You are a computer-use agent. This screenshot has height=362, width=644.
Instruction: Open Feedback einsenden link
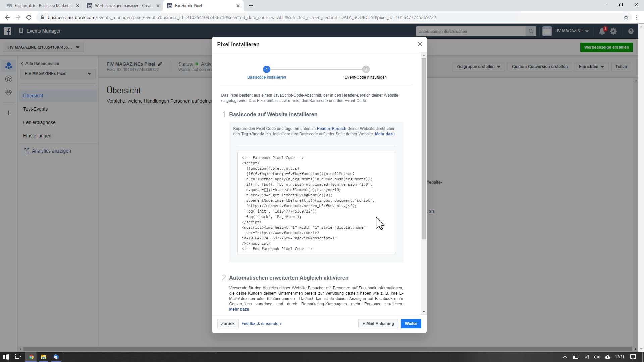[x=261, y=324]
